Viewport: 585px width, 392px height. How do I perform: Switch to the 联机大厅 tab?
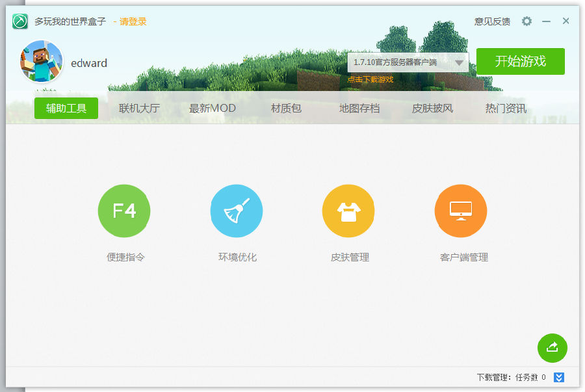[140, 109]
